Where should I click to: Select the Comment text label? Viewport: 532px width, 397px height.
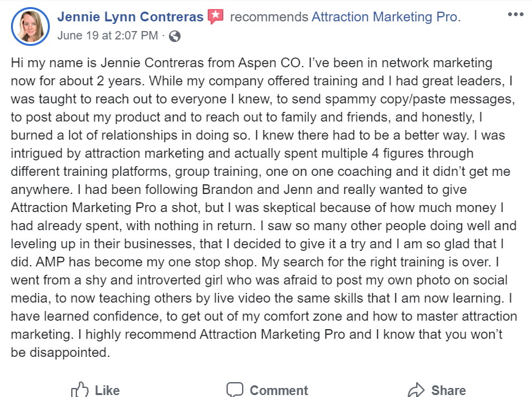279,391
